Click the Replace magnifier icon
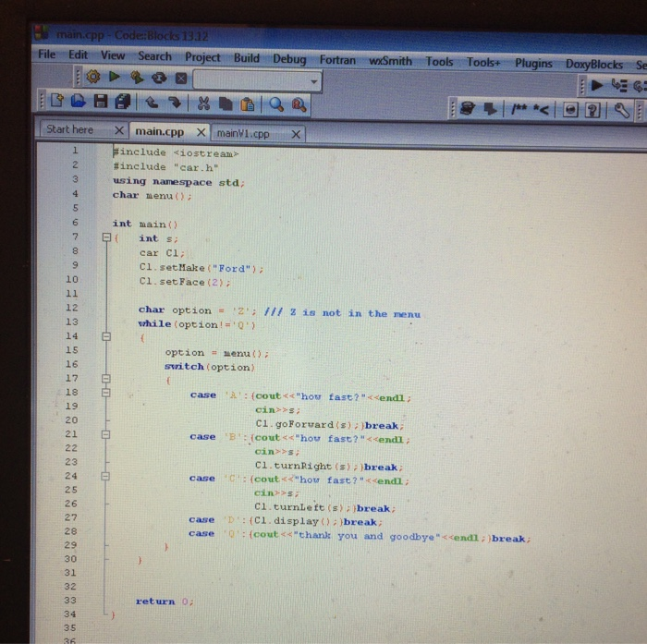 pyautogui.click(x=299, y=105)
